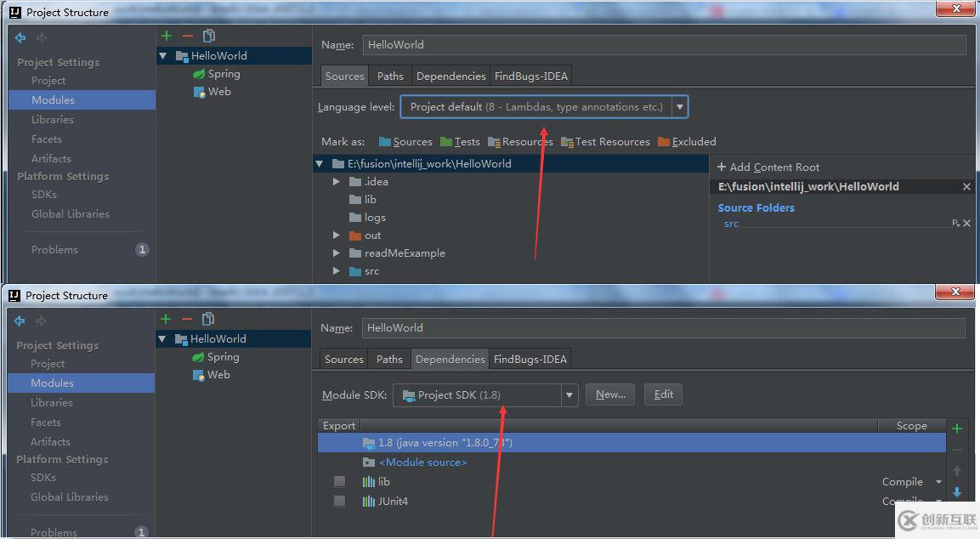Open Compile scope dropdown for lib
The image size is (980, 539).
coord(938,482)
